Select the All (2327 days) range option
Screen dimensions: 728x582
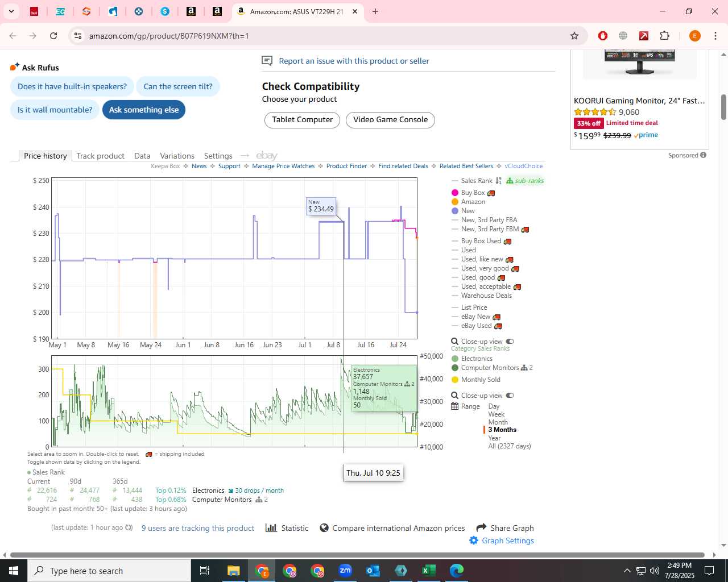pyautogui.click(x=510, y=446)
